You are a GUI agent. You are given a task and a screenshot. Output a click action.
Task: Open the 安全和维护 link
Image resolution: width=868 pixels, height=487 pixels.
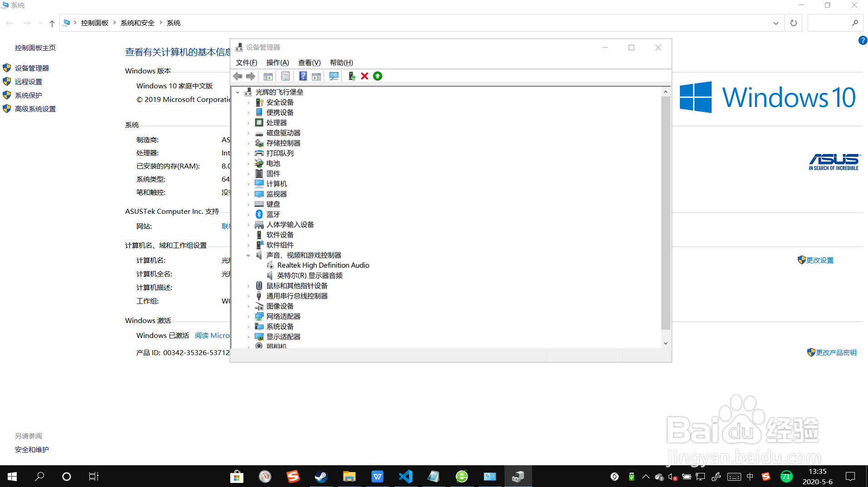coord(32,449)
